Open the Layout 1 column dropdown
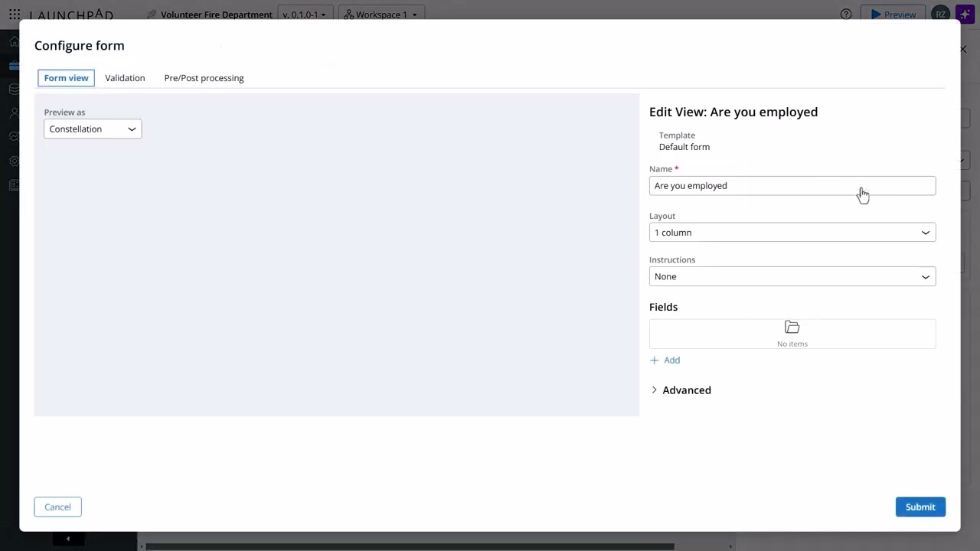The height and width of the screenshot is (551, 980). [x=792, y=233]
